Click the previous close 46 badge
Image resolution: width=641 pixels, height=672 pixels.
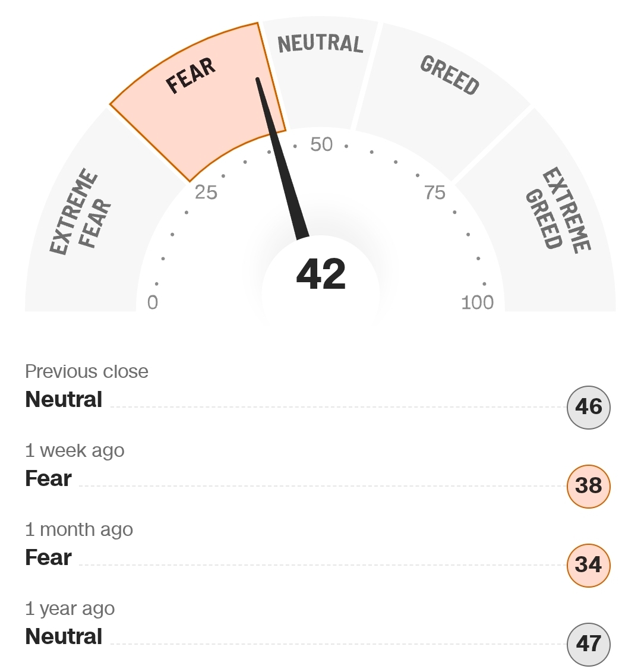tap(588, 407)
